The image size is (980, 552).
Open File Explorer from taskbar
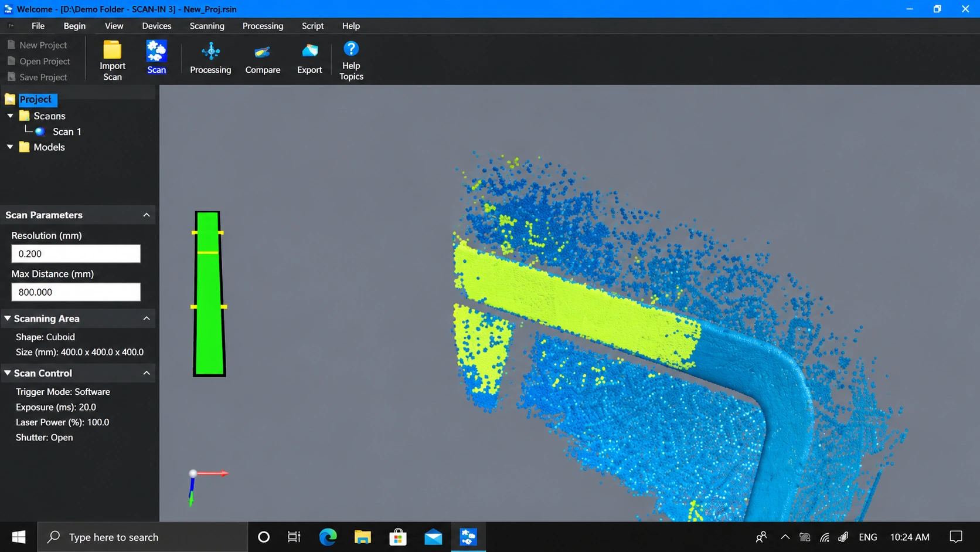click(x=363, y=537)
